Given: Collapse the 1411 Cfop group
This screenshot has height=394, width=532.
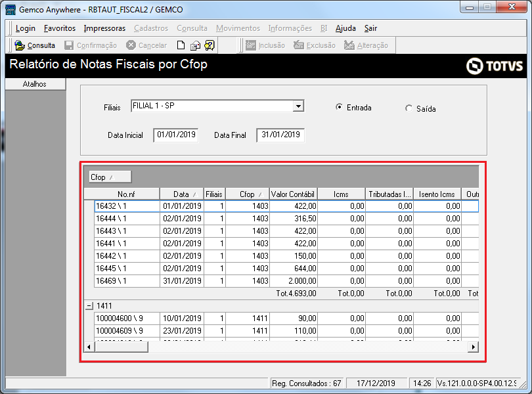Looking at the screenshot, I should point(89,306).
